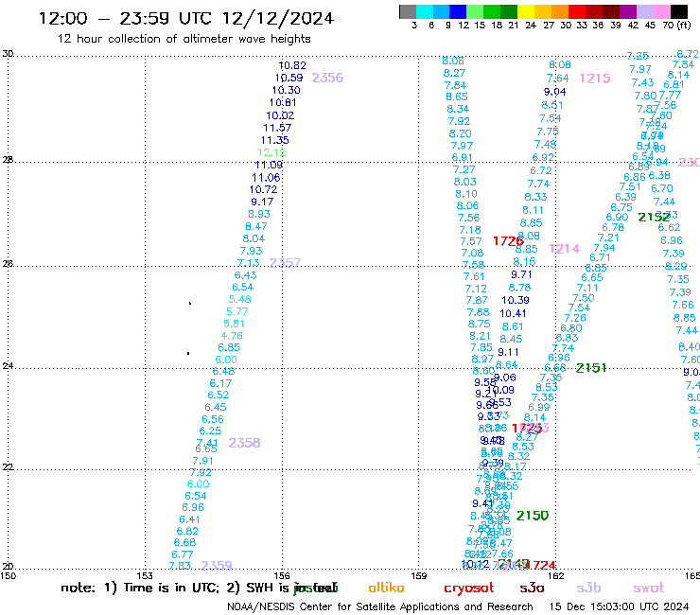The image size is (700, 615).
Task: Click the red cryosat time label '1726'
Action: [x=508, y=241]
